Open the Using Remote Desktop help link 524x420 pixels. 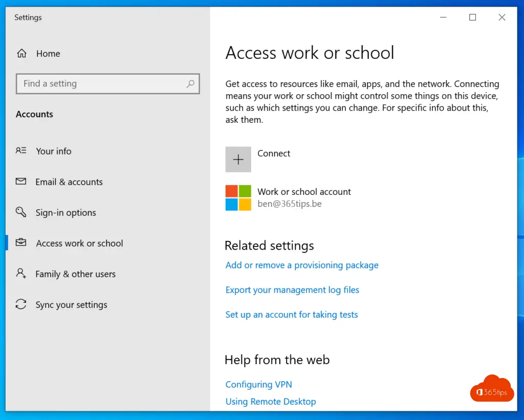pos(271,402)
